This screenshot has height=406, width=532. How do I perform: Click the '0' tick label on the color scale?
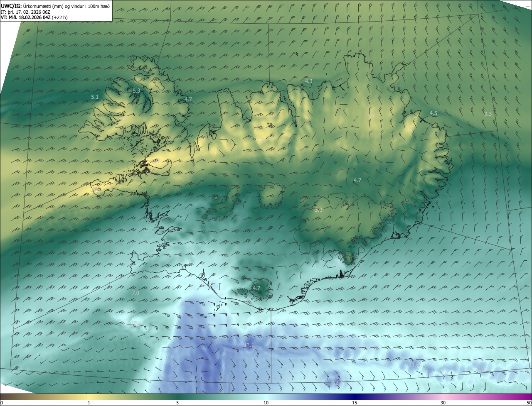2,403
